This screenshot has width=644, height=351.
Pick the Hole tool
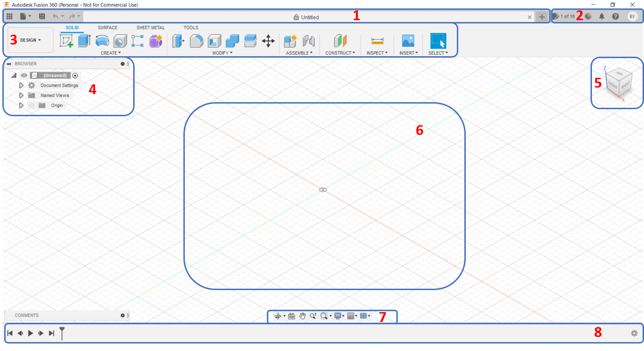(x=120, y=41)
